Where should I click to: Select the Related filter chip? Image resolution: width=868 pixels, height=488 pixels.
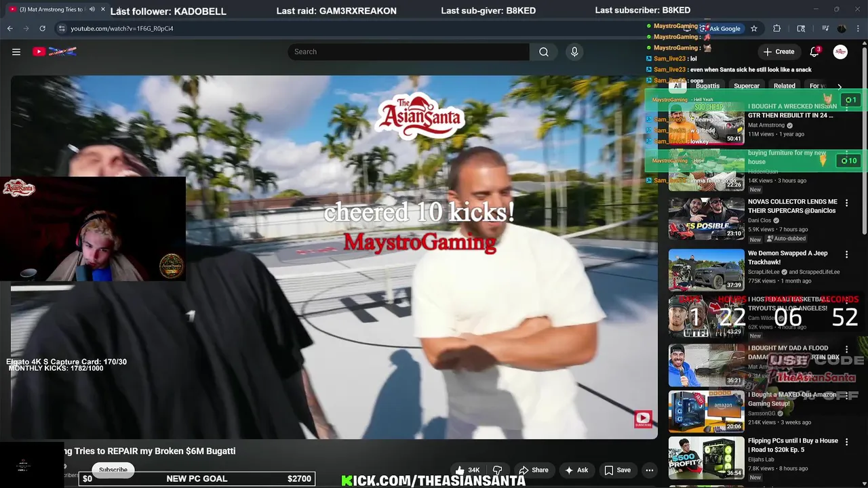point(785,86)
